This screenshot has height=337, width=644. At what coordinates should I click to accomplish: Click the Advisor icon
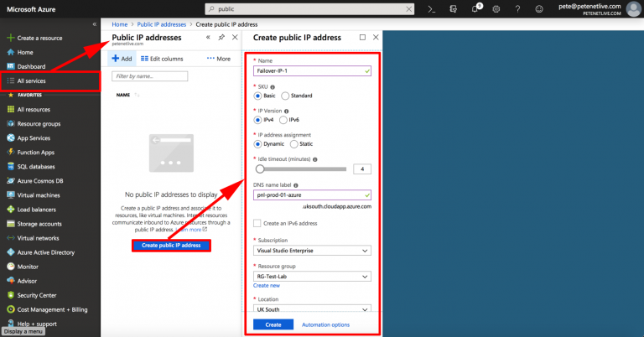tap(11, 281)
